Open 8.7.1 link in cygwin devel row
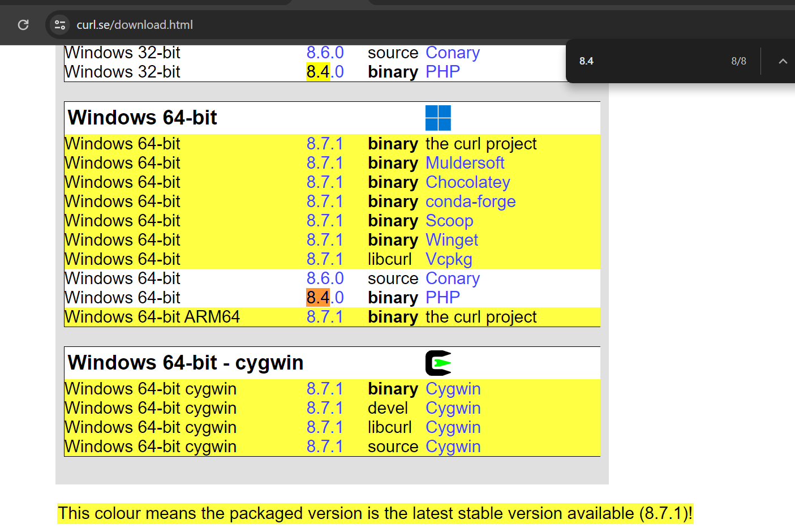 pos(325,408)
